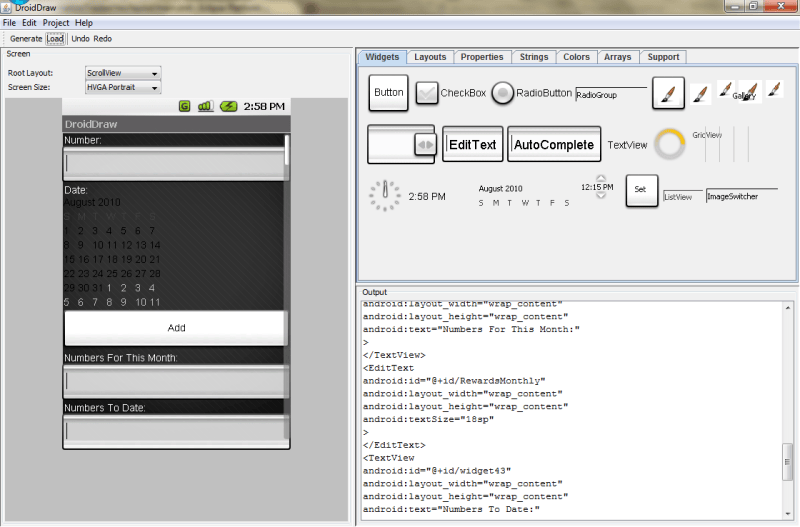800x527 pixels.
Task: Select the TimePicker 12:15 PM widget
Action: pyautogui.click(x=597, y=187)
